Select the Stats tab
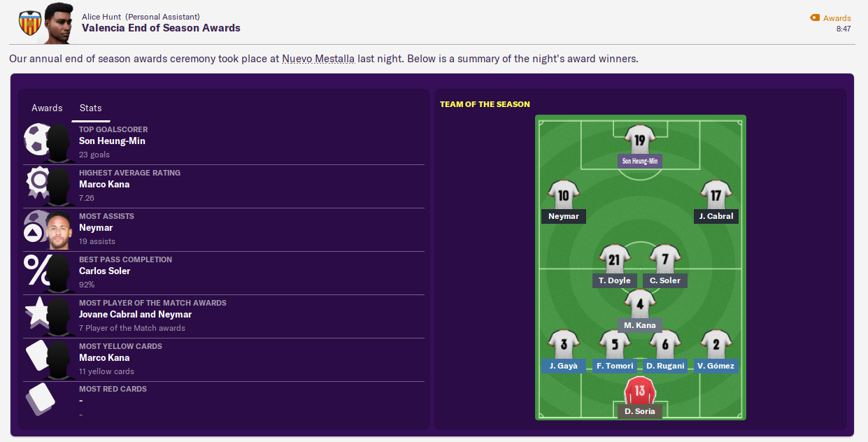 click(90, 108)
